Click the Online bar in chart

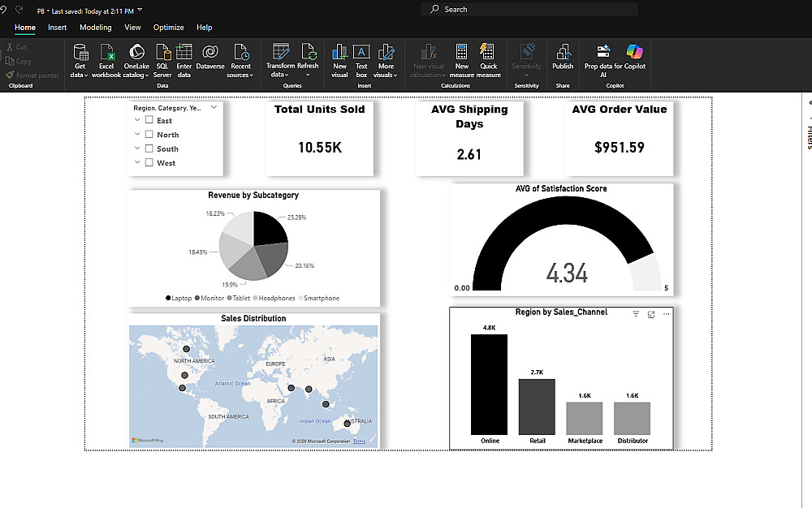(489, 384)
